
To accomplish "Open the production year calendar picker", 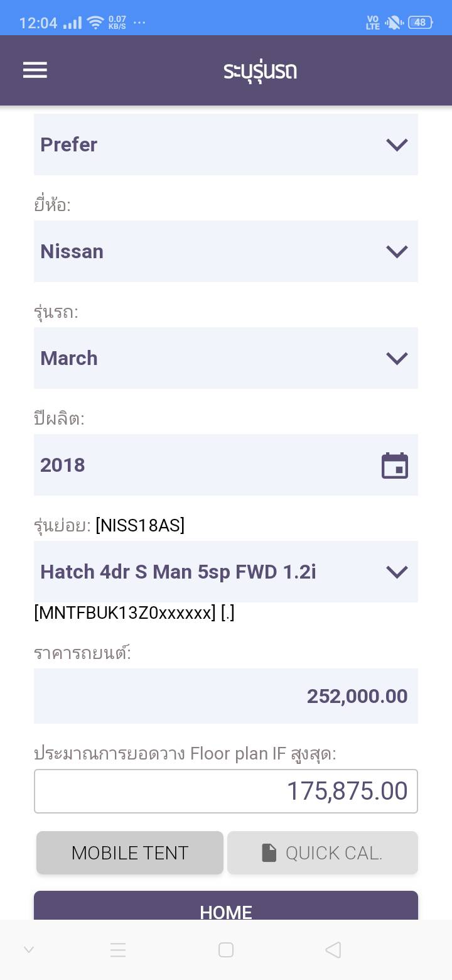I will coord(395,465).
